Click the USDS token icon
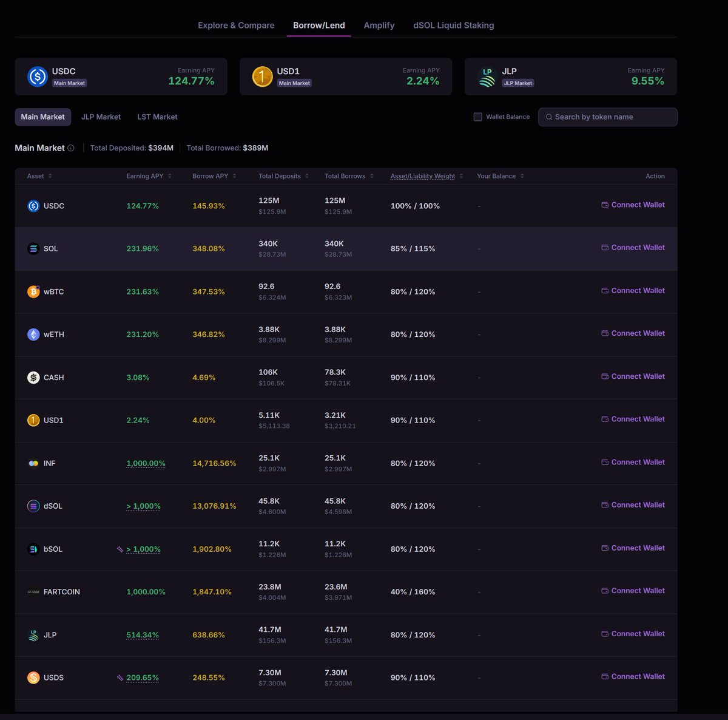 [x=33, y=678]
